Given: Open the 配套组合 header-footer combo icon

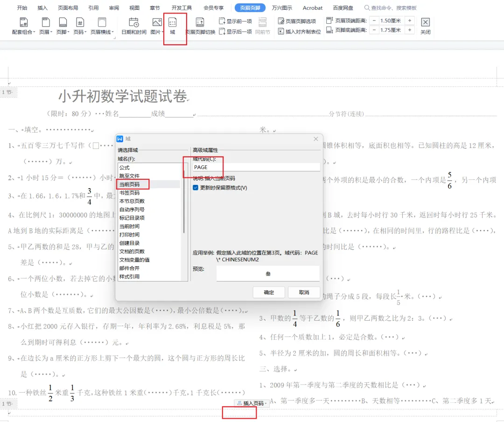Looking at the screenshot, I should click(x=24, y=22).
